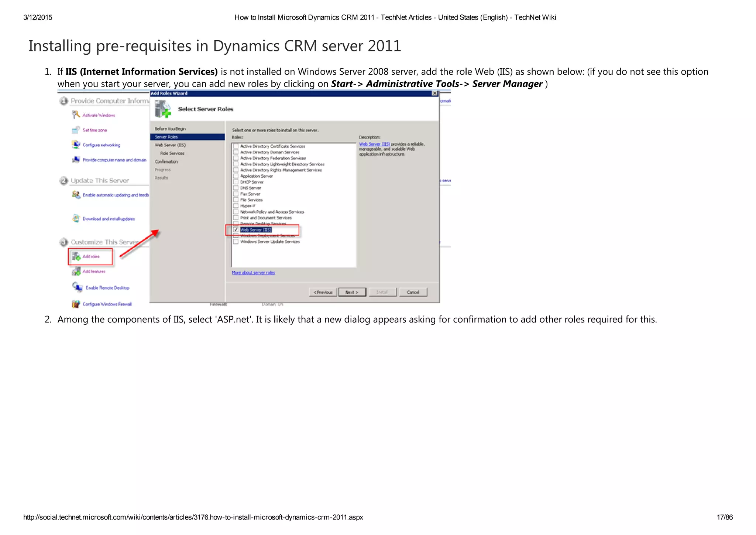The height and width of the screenshot is (535, 756).
Task: Click the Configure Windows Firewall icon
Action: tap(76, 304)
